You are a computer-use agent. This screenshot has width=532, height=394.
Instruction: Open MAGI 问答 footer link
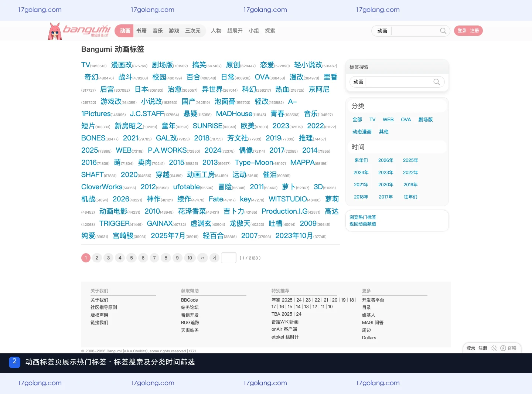point(373,322)
